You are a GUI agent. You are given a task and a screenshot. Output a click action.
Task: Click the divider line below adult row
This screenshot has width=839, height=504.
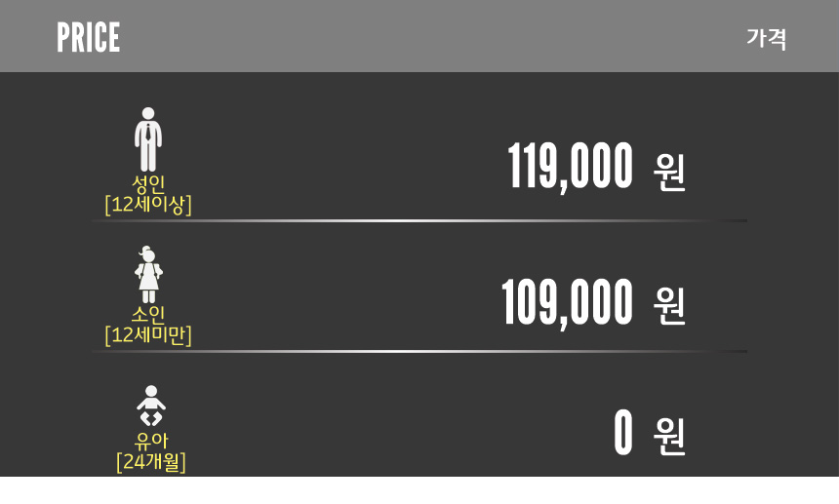coord(419,221)
